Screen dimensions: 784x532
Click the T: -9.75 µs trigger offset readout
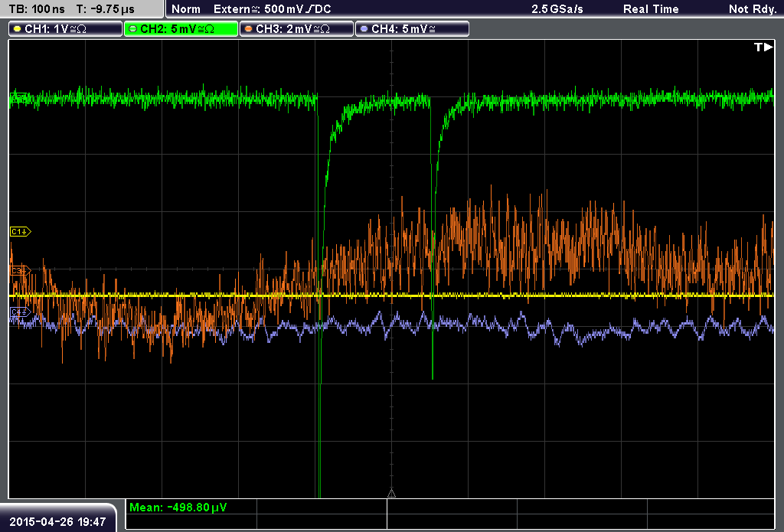click(x=105, y=9)
